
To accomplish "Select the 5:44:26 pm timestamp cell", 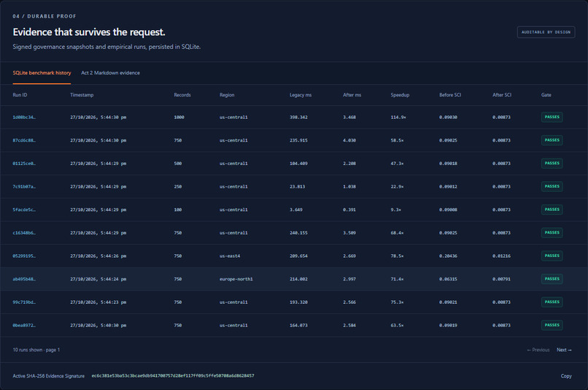I will (98, 256).
